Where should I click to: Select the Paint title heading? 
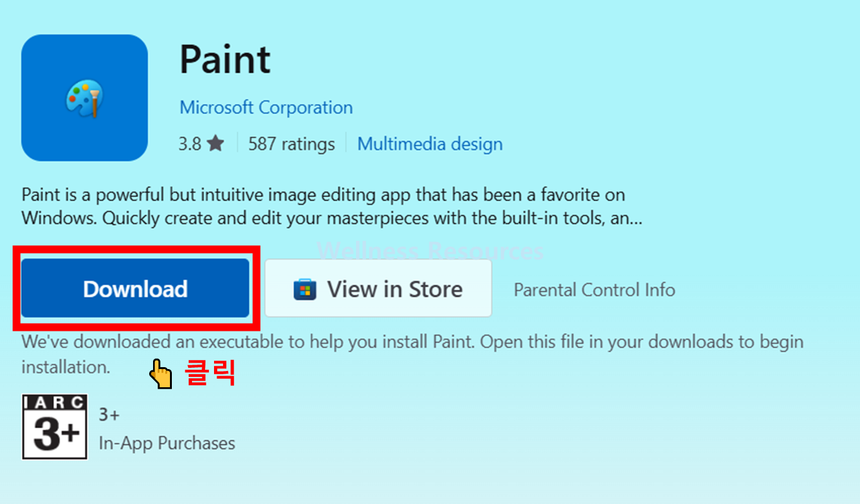(x=225, y=60)
